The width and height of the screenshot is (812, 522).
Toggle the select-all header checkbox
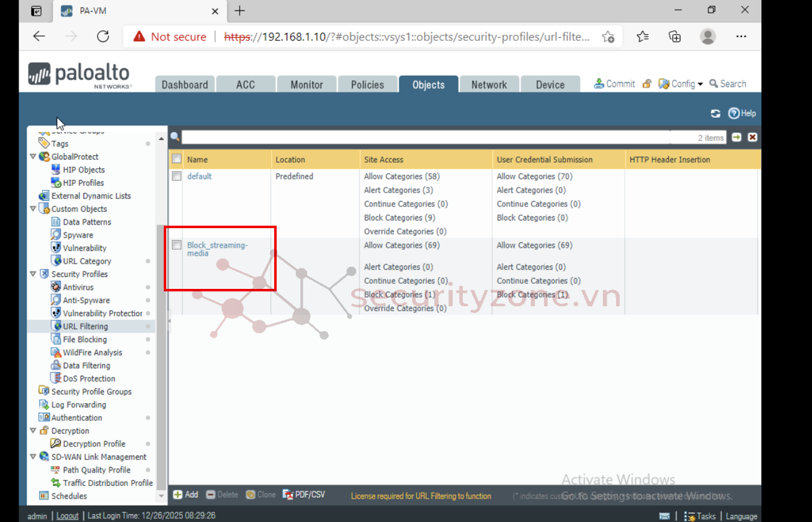pos(177,159)
